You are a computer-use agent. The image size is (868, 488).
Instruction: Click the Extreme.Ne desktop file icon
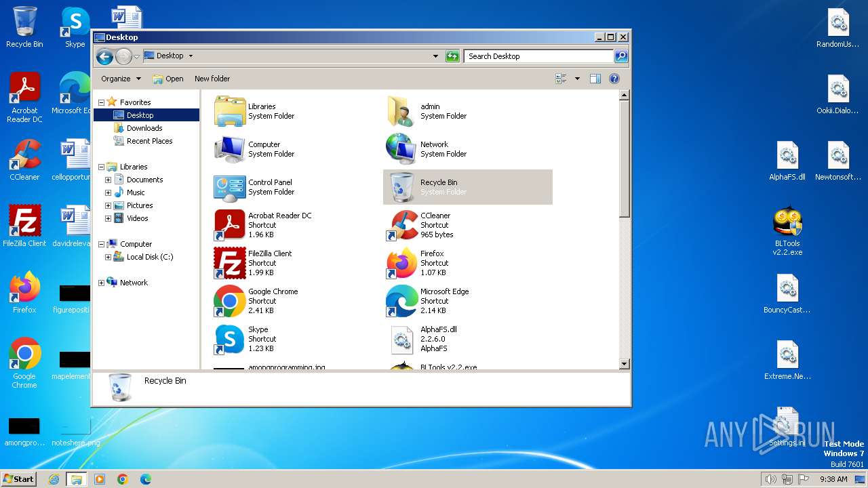pyautogui.click(x=787, y=361)
